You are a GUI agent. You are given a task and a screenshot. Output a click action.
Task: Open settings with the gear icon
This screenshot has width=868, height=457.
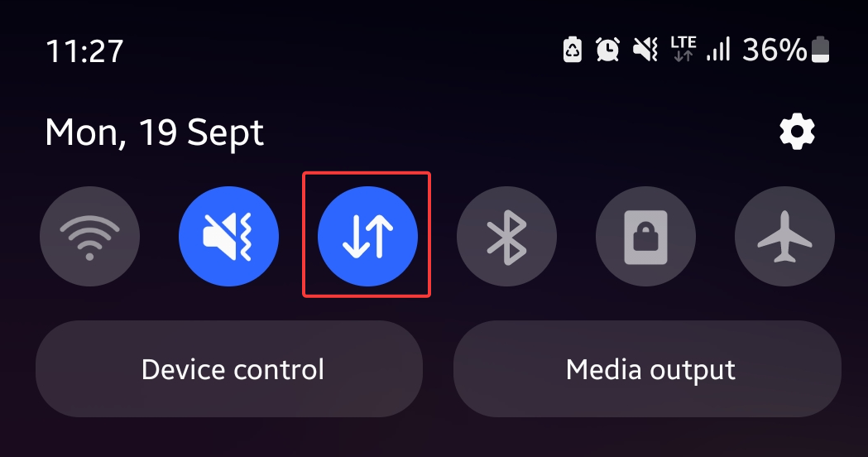(x=797, y=132)
